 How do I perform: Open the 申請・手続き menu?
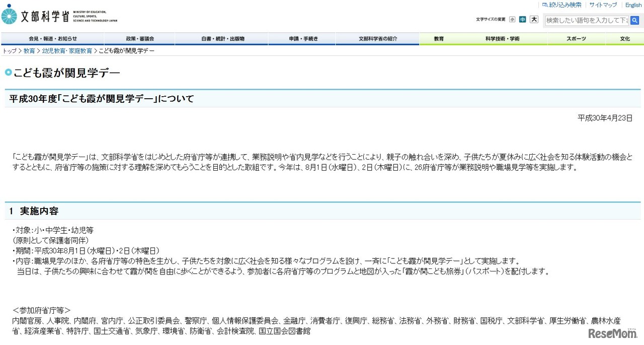[301, 38]
